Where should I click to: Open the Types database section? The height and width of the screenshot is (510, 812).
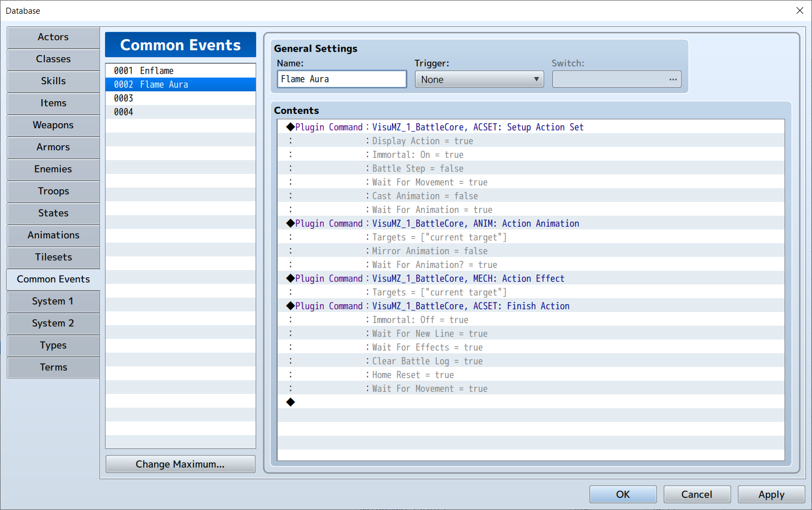tap(53, 345)
